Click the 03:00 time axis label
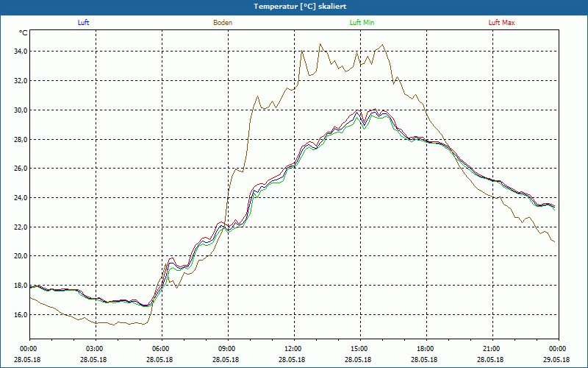Viewport: 588px width, 368px height. 95,349
